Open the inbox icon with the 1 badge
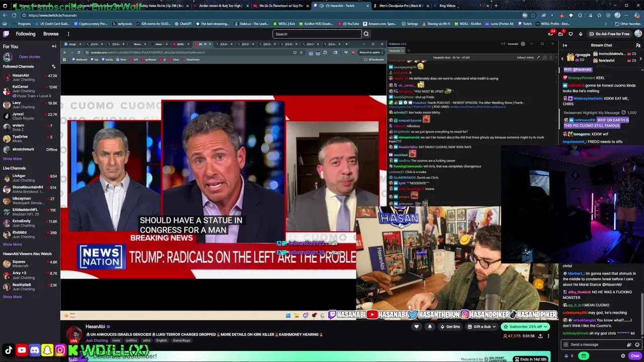Screen dimensions: 644x362 click(560, 34)
